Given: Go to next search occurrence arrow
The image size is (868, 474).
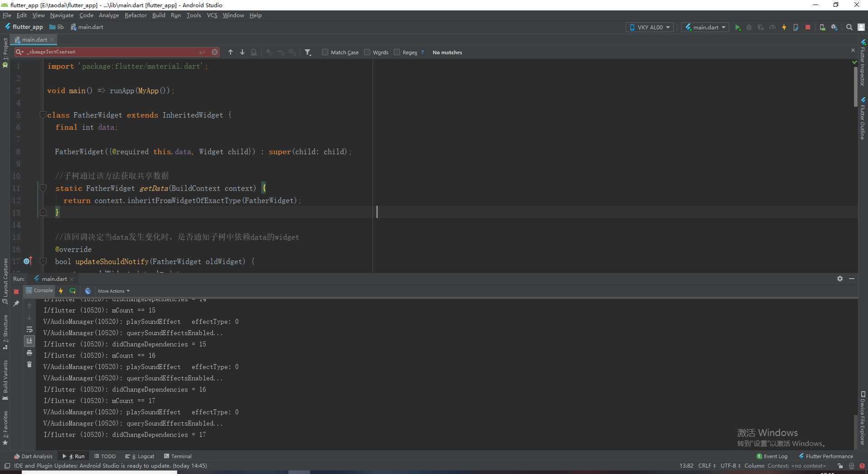Looking at the screenshot, I should click(242, 52).
